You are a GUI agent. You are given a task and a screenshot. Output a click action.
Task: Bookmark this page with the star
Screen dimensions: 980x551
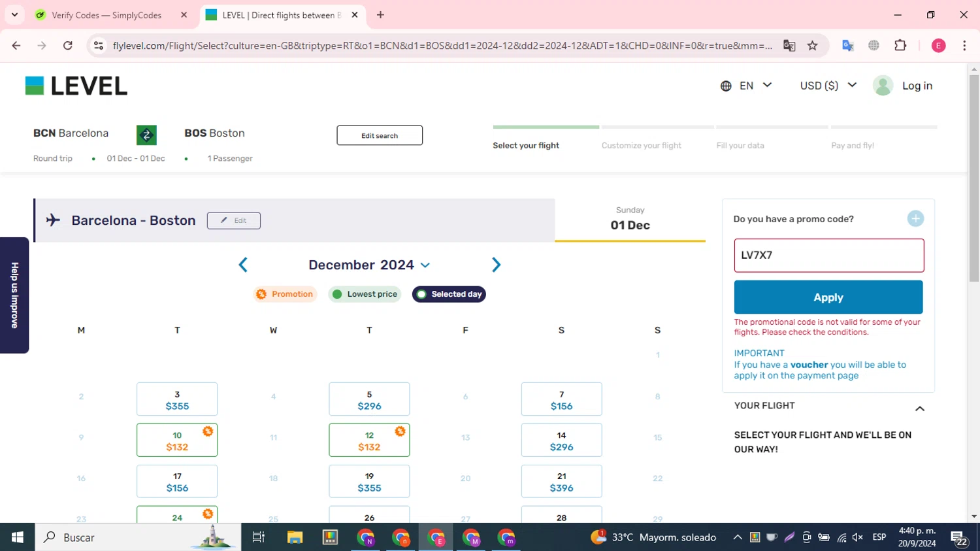(x=812, y=45)
